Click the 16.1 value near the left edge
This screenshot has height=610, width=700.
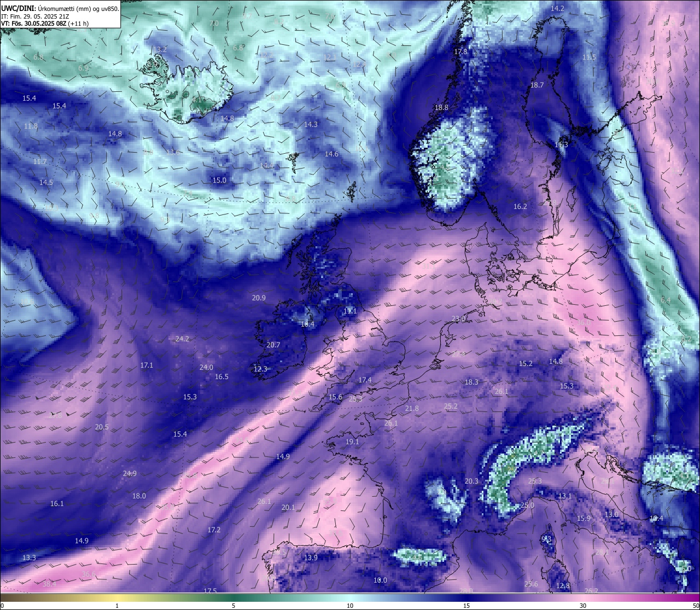[57, 504]
